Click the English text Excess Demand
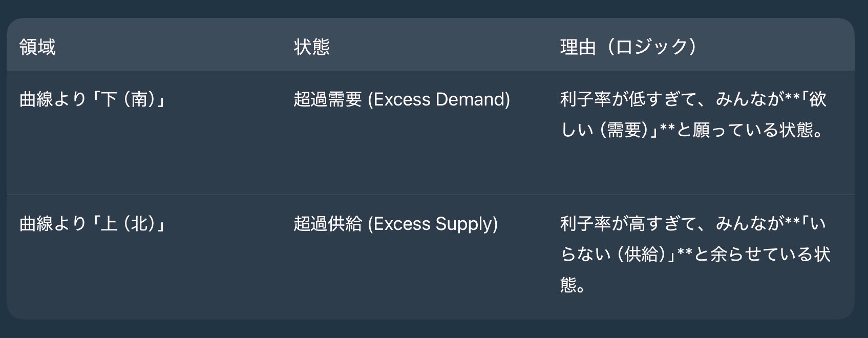The image size is (868, 338). (x=439, y=99)
